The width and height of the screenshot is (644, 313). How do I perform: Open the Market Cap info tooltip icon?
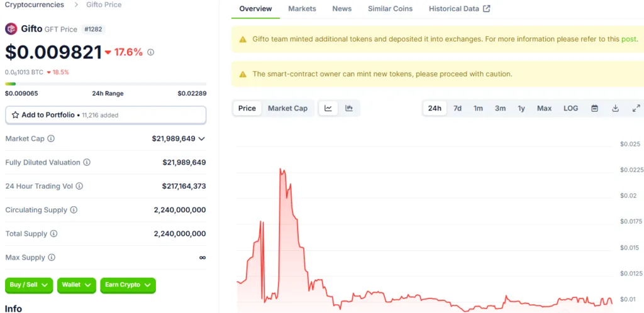(51, 139)
